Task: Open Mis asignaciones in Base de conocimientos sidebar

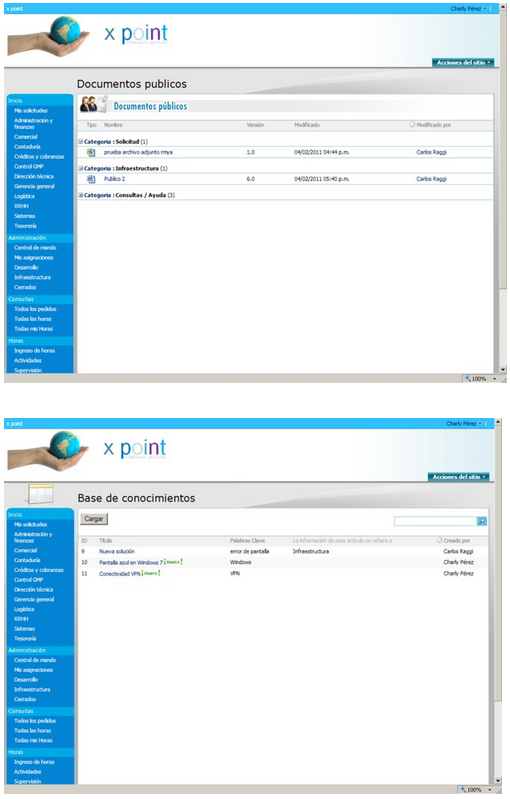Action: click(x=34, y=670)
